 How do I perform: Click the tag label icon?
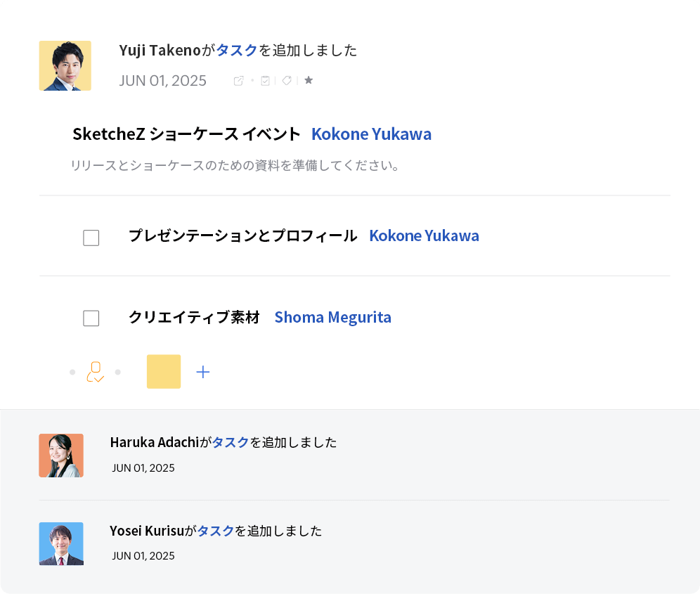click(287, 81)
